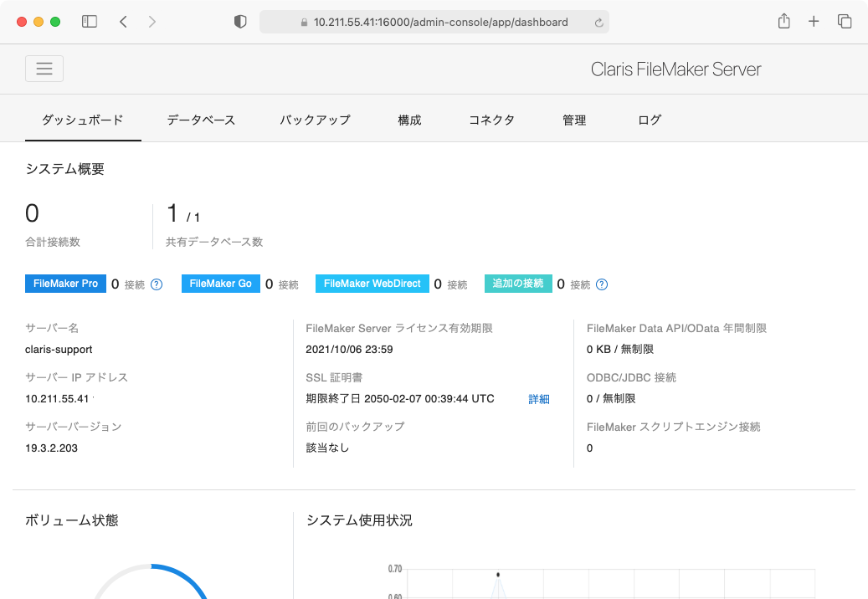This screenshot has width=868, height=599.
Task: Open the Safari share menu
Action: 783,21
